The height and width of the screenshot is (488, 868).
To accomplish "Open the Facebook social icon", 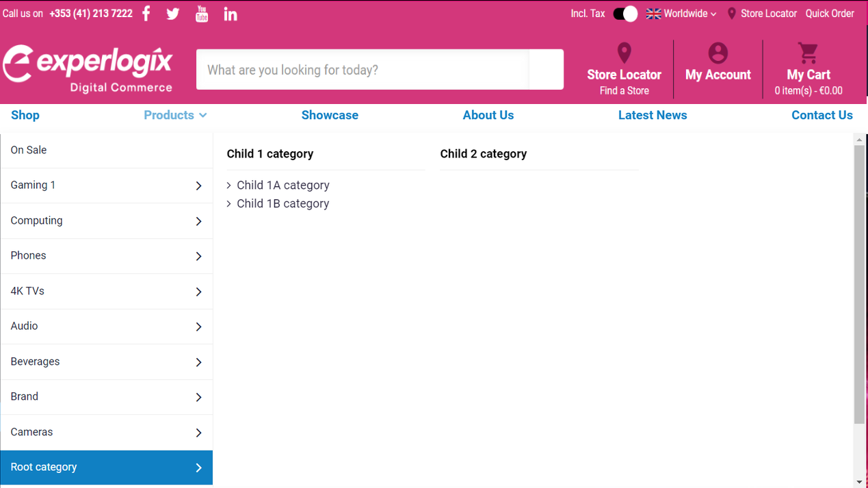I will [x=146, y=14].
